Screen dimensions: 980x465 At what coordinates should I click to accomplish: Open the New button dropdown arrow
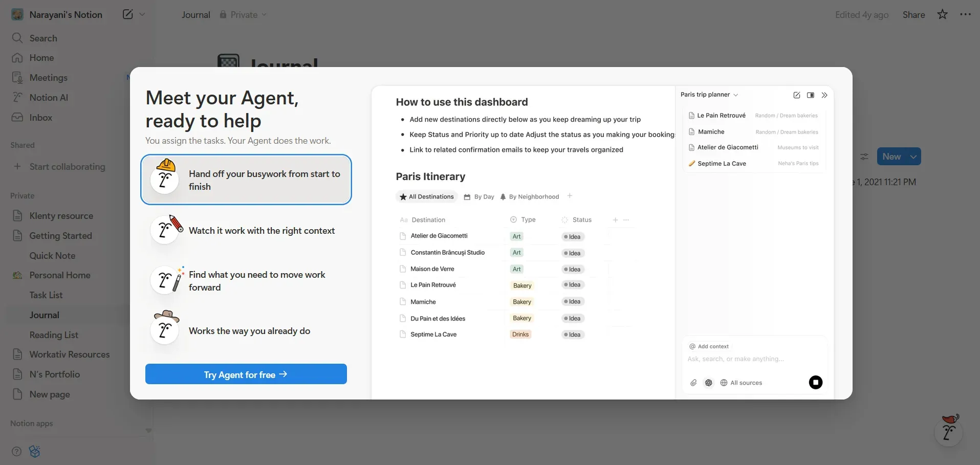point(913,156)
